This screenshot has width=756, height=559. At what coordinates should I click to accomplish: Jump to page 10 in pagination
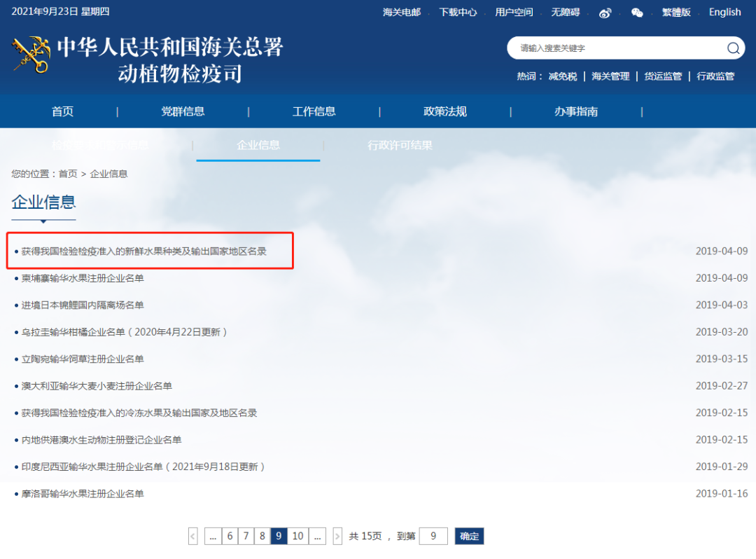pyautogui.click(x=297, y=536)
